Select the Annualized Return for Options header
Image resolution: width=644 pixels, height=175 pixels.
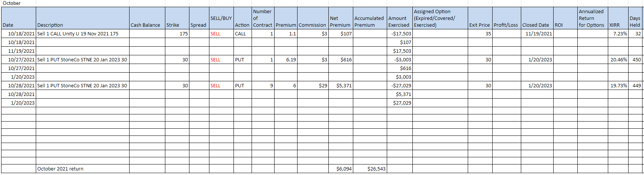[x=593, y=18]
